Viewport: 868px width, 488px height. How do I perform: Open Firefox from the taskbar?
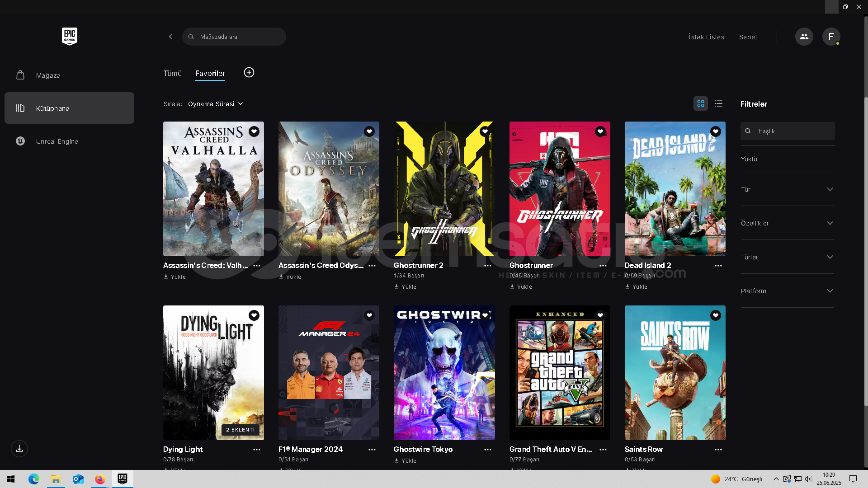(100, 479)
